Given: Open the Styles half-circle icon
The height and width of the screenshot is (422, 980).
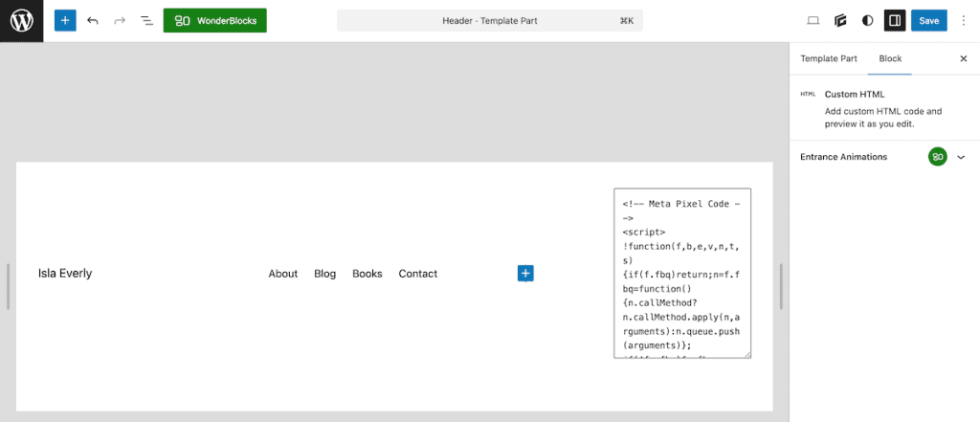Looking at the screenshot, I should [x=867, y=21].
